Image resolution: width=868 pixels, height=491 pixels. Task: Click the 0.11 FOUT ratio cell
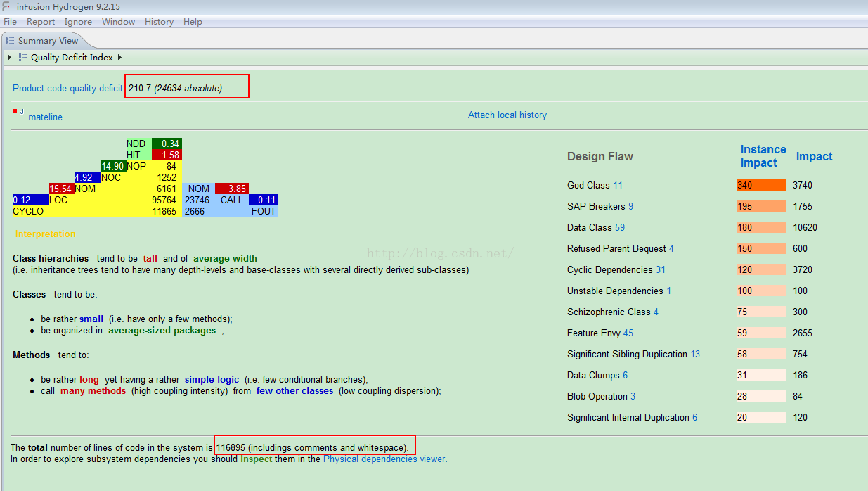click(x=264, y=200)
